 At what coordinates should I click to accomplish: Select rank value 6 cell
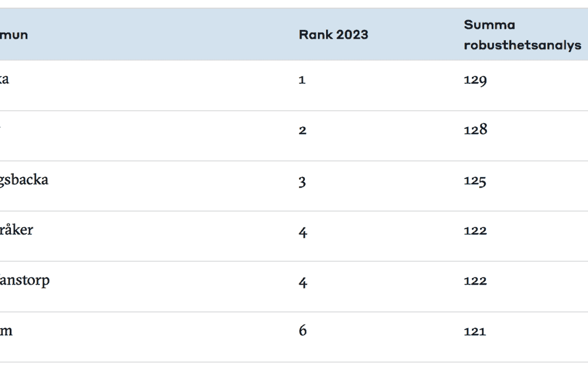[x=303, y=330]
